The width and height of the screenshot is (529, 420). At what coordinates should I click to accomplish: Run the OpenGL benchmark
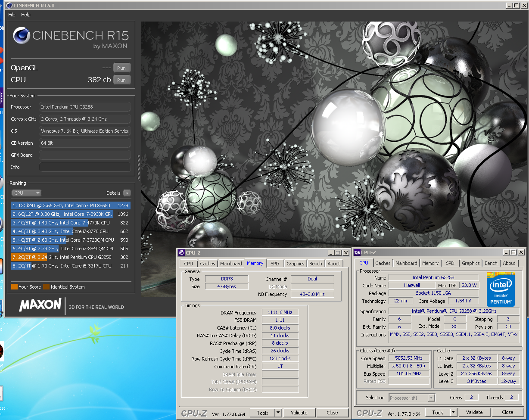pos(121,68)
